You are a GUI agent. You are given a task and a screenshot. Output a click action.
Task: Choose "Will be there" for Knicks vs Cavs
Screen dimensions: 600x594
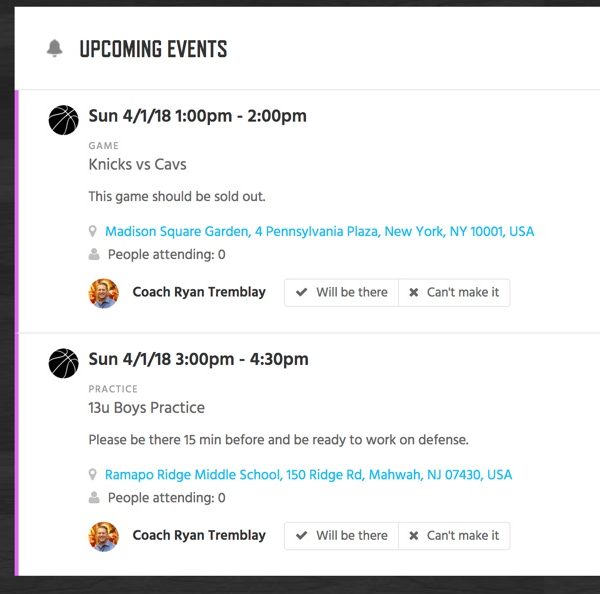341,292
